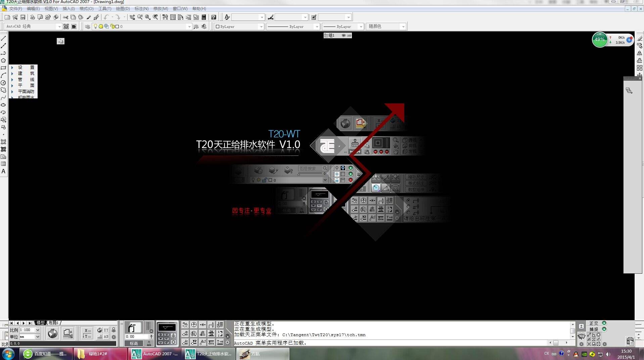Select the Circle draw tool
The width and height of the screenshot is (644, 360).
3,83
